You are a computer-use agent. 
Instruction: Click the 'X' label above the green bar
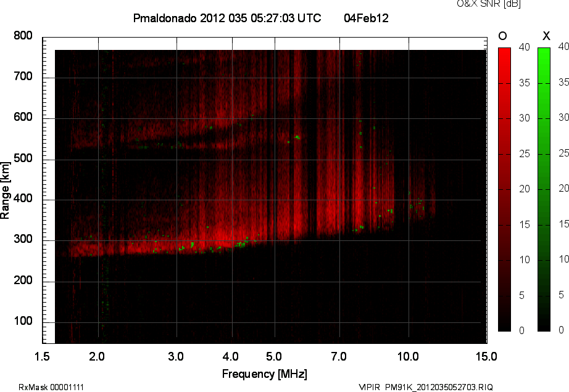tap(546, 36)
